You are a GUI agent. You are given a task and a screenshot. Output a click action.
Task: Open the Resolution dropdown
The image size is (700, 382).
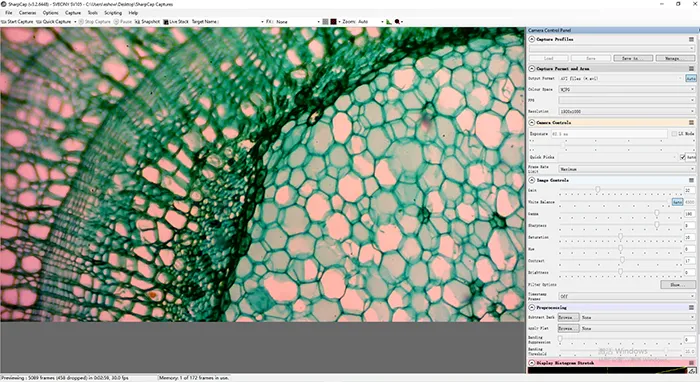tap(627, 111)
